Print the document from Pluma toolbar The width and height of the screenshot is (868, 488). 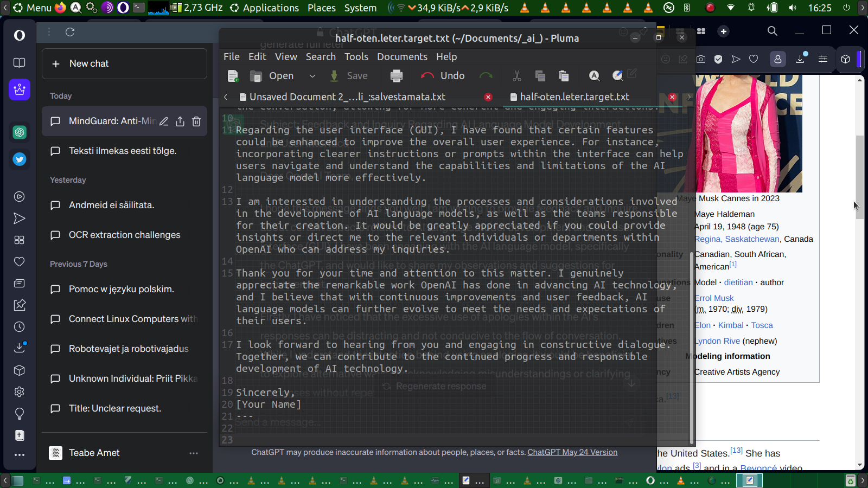point(397,76)
